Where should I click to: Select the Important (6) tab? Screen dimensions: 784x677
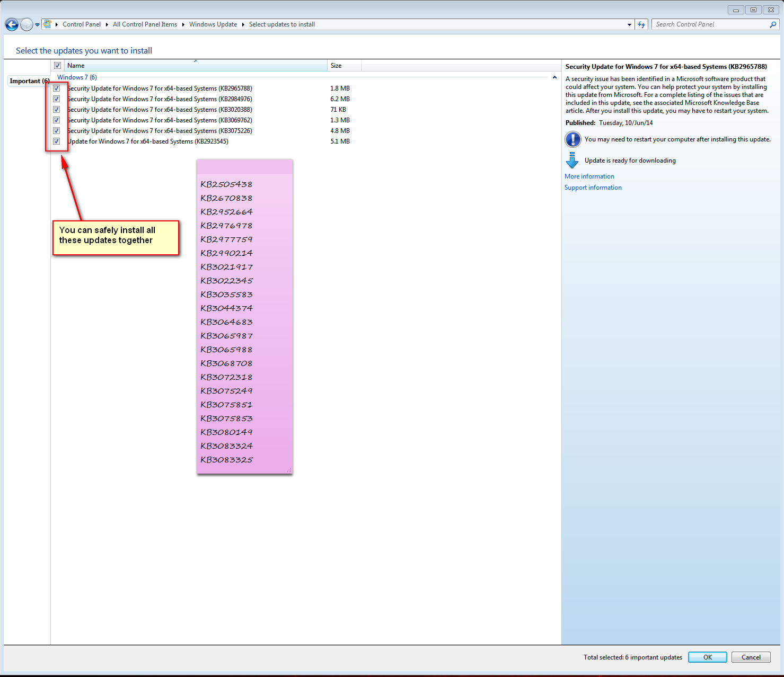[29, 81]
